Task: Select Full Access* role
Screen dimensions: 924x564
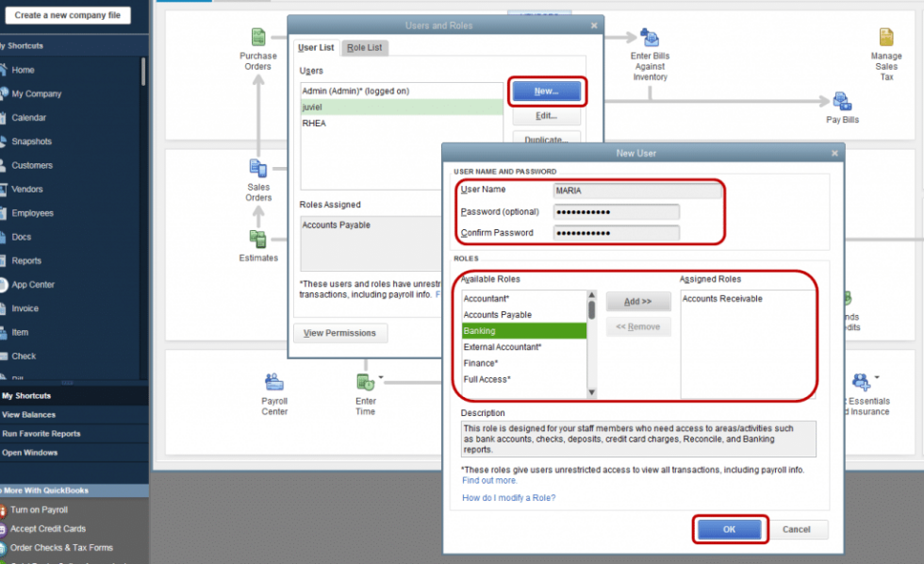Action: 524,379
